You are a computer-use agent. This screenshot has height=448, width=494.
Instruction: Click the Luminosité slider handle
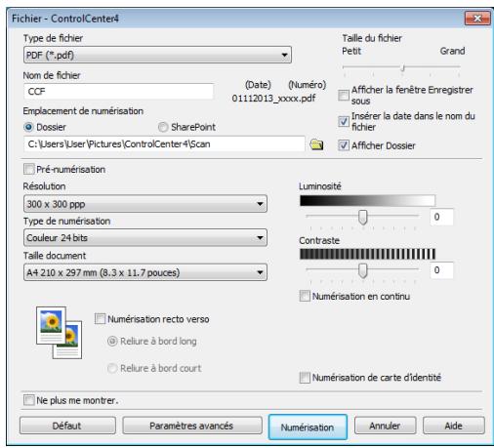point(362,217)
